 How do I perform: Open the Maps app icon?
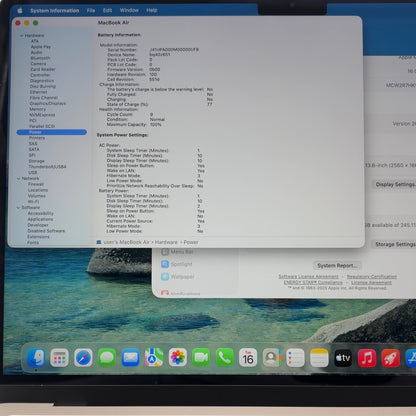coord(154,358)
